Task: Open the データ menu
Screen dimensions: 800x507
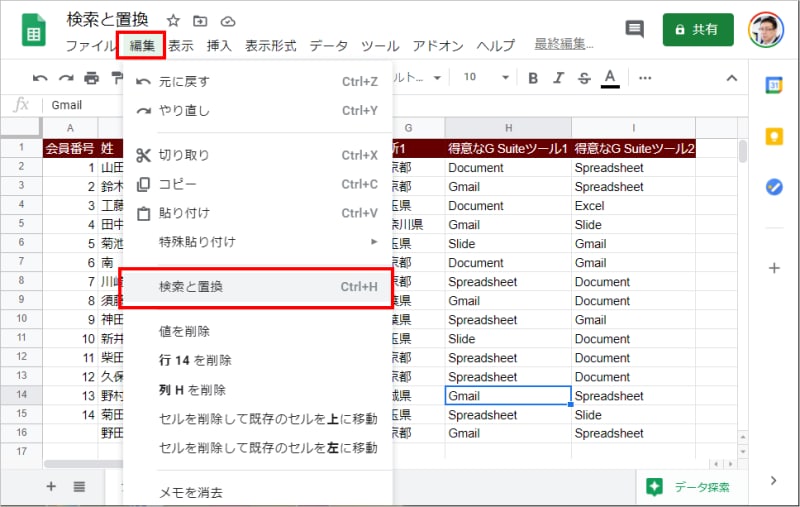Action: (x=328, y=45)
